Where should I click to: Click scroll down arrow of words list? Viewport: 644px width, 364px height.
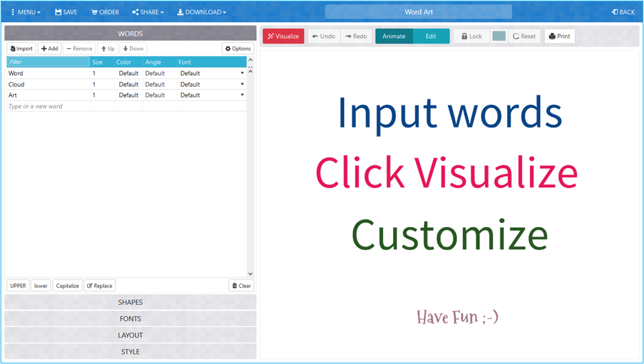click(x=250, y=274)
